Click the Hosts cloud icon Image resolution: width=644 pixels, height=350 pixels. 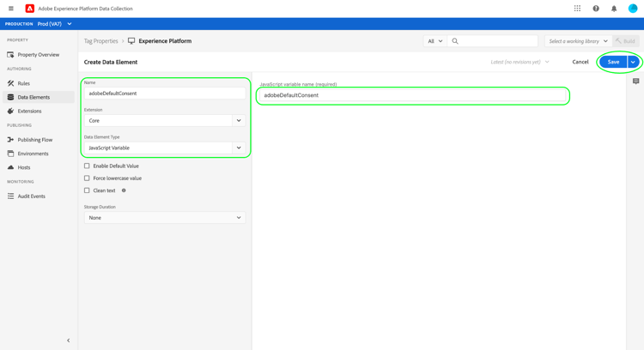pos(10,167)
